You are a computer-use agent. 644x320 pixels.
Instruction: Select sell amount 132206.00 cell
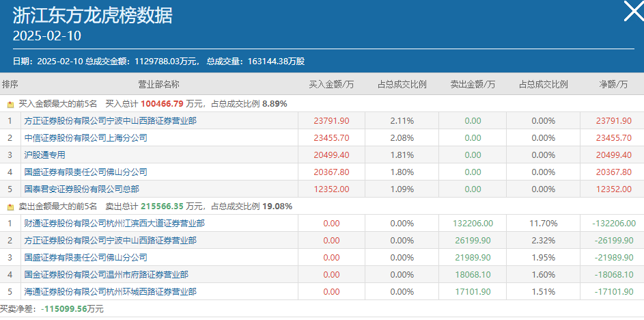click(473, 224)
